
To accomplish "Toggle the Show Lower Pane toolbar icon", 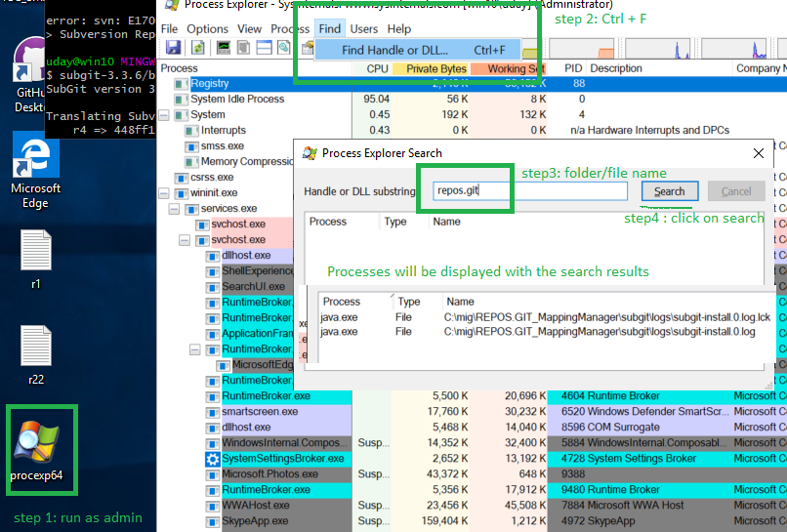I will [264, 48].
